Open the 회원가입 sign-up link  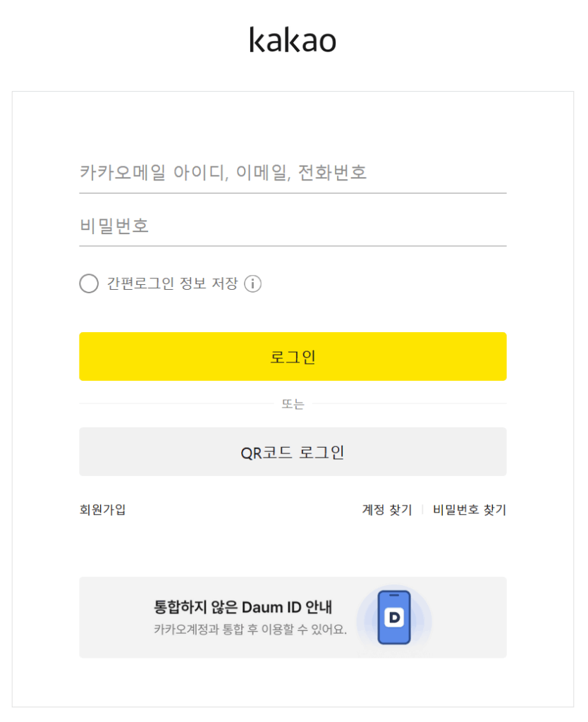[x=102, y=510]
